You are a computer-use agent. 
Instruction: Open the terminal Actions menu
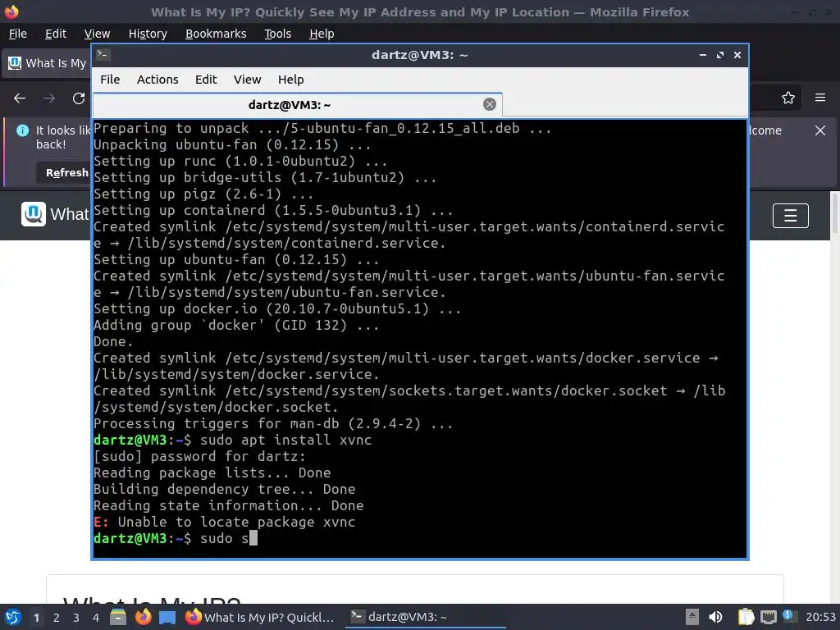click(x=157, y=80)
